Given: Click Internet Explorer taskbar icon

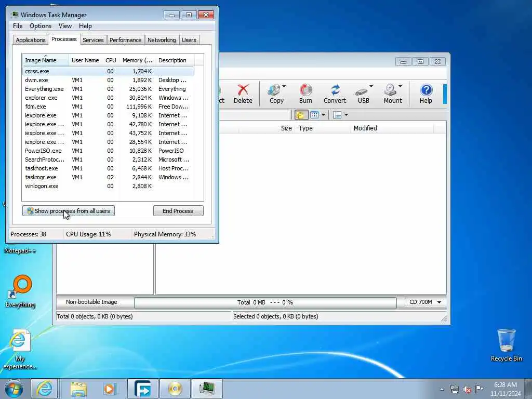Looking at the screenshot, I should click(45, 389).
